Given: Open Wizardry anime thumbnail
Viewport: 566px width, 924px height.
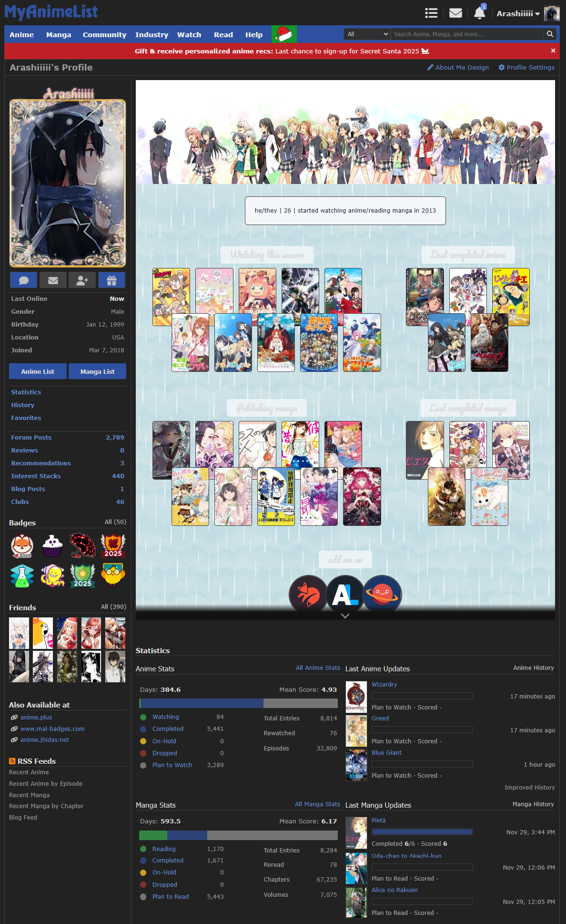Looking at the screenshot, I should 356,697.
